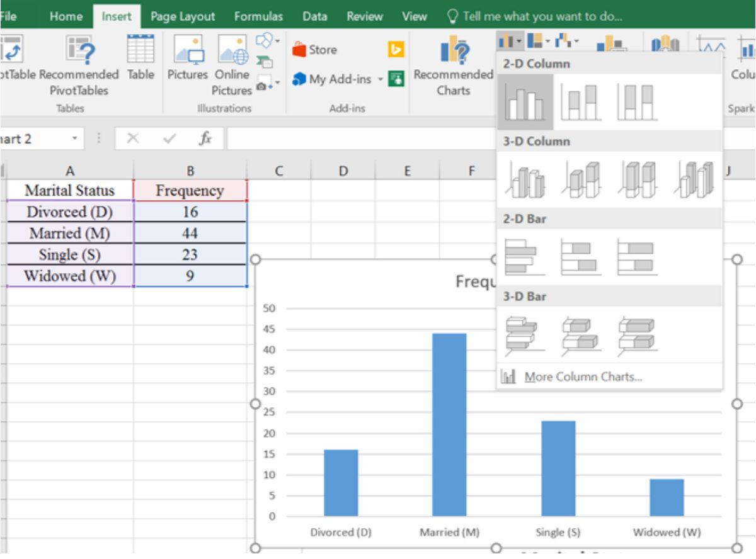The image size is (756, 559).
Task: Open the Hierarchy chart dropdown
Action: point(539,42)
